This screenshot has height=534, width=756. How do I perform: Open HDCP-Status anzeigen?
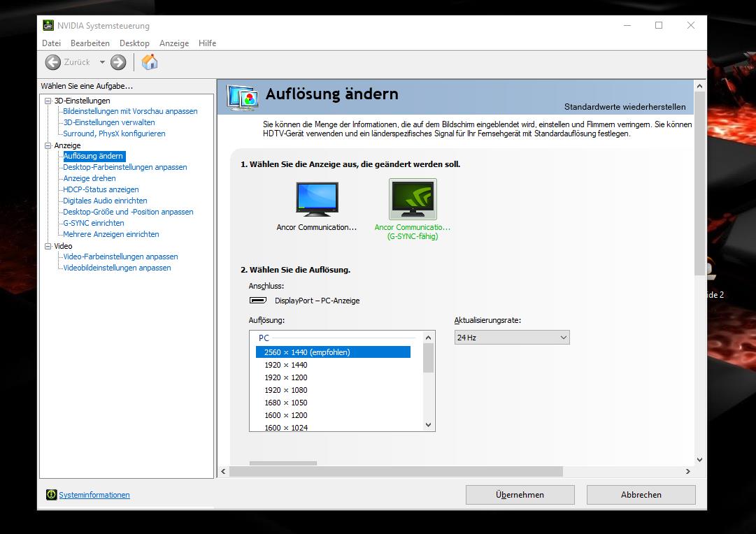(x=101, y=189)
